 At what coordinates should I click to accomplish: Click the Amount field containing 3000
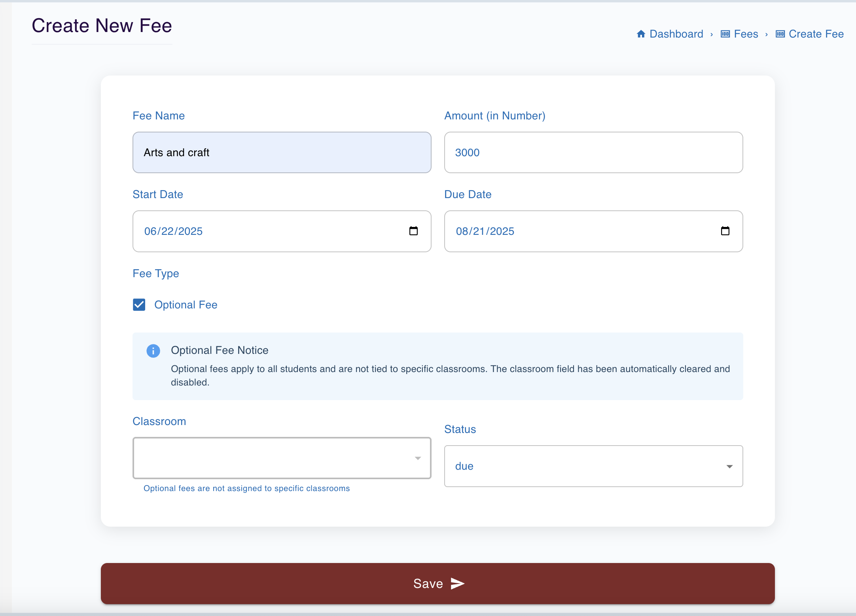coord(593,153)
